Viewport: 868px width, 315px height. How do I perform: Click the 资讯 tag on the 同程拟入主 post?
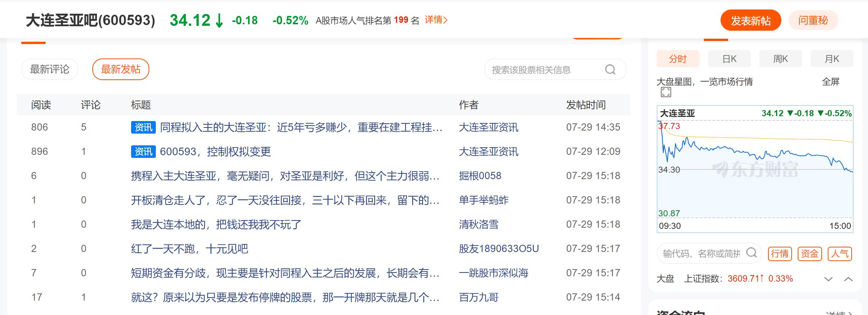pos(143,127)
